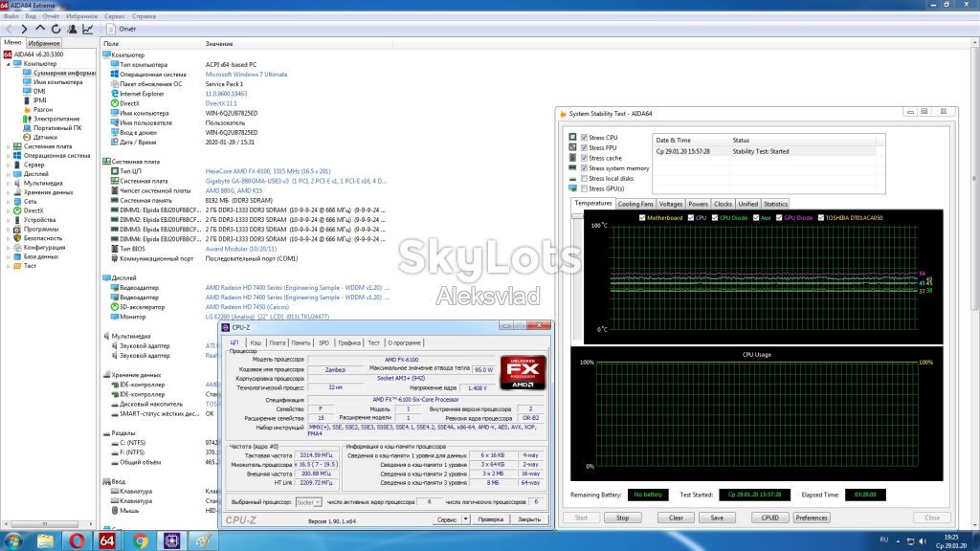This screenshot has width=980, height=551.
Task: Select Тест item in the left tree
Action: click(x=30, y=266)
